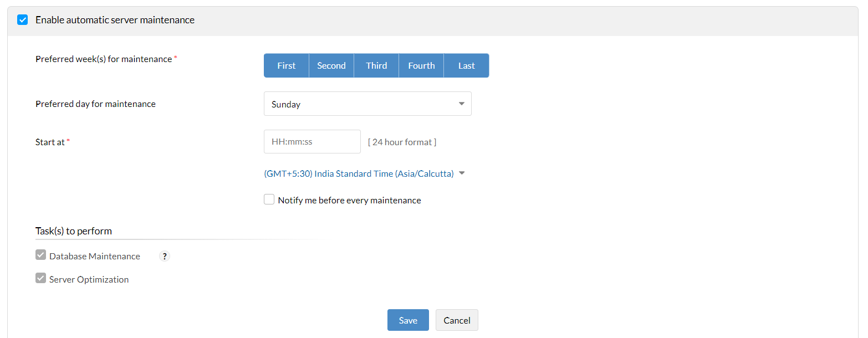868x338 pixels.
Task: Select the First week option
Action: click(286, 65)
